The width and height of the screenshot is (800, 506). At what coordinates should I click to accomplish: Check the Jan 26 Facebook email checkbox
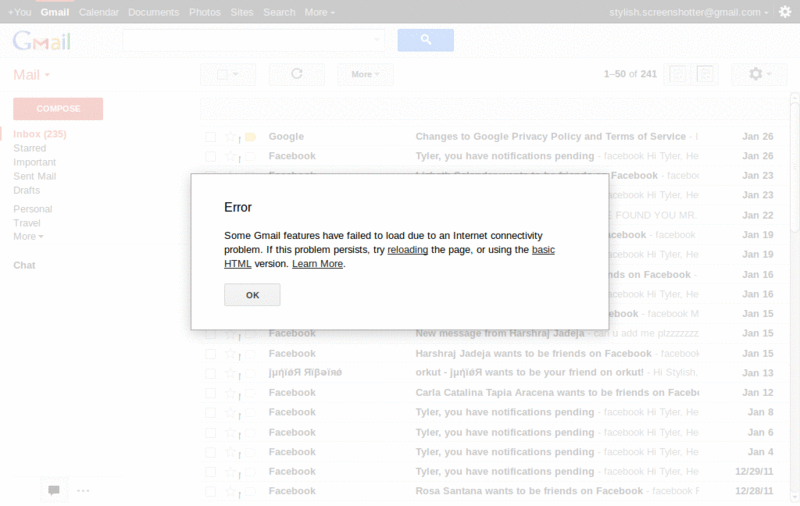coord(210,156)
